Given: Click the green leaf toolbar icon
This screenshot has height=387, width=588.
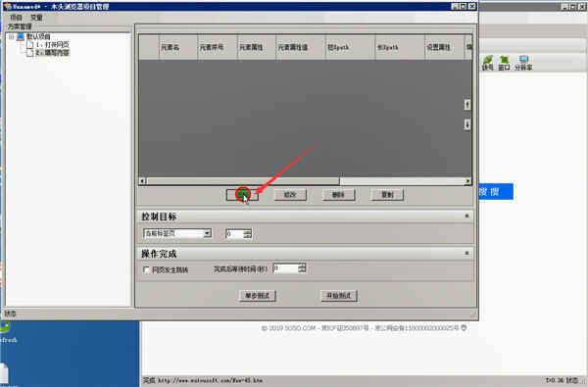Looking at the screenshot, I should tap(487, 60).
